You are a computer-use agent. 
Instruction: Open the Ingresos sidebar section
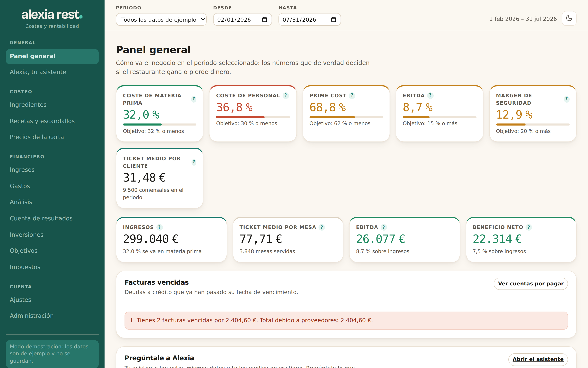pos(52,170)
